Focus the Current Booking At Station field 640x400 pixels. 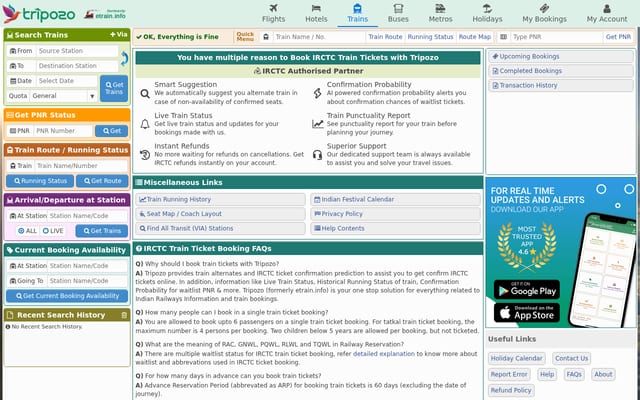[x=87, y=266]
